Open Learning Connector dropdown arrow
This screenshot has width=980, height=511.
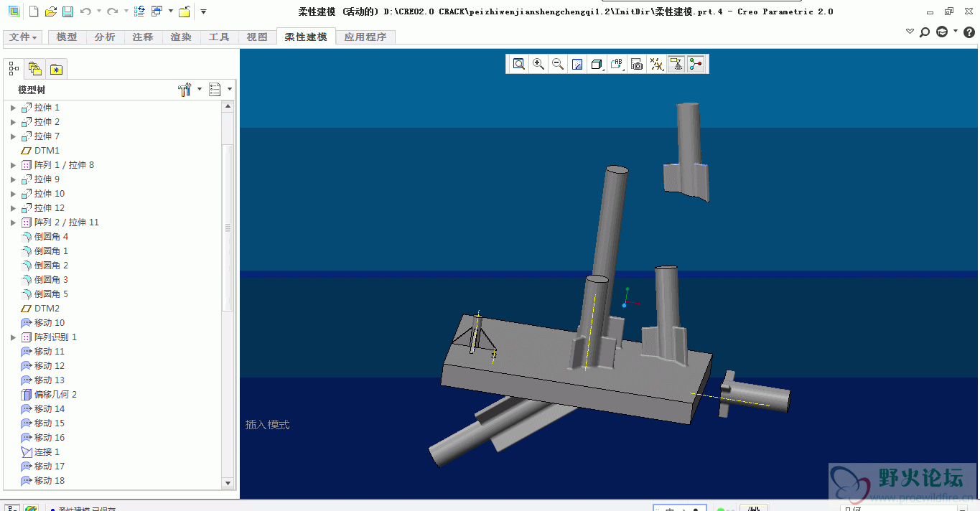[956, 32]
